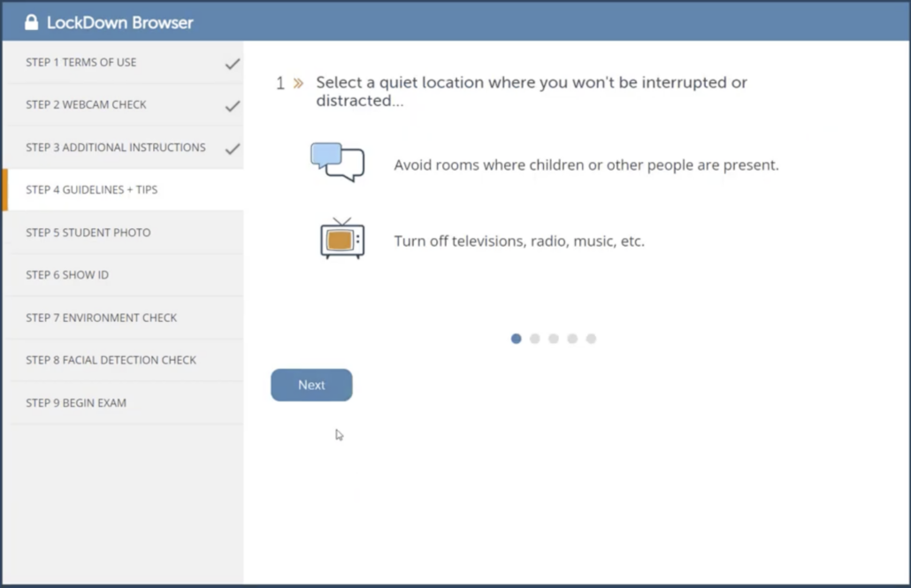The height and width of the screenshot is (588, 911).
Task: Open Step 3 Additional Instructions
Action: [123, 147]
